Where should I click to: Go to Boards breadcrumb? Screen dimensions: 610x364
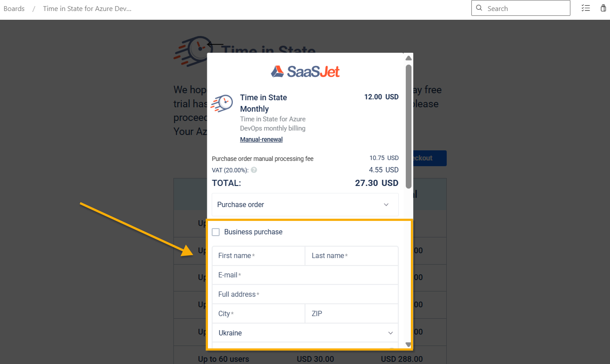(x=14, y=9)
